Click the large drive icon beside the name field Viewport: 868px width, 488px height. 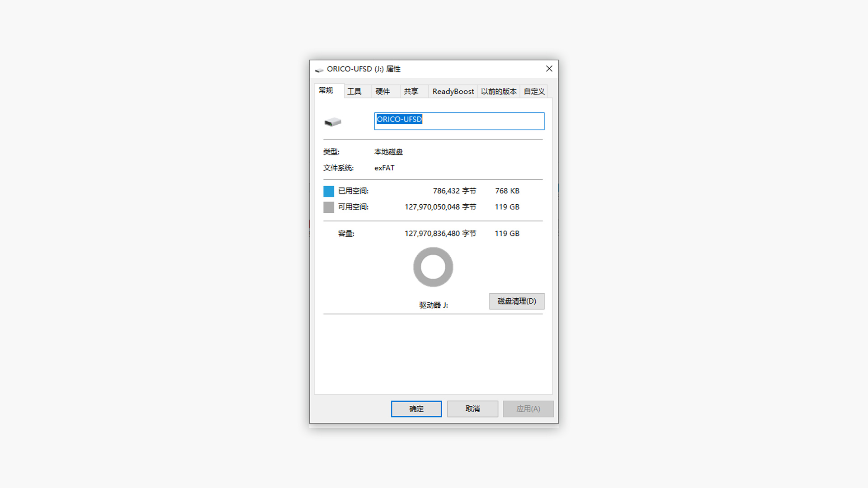[x=333, y=122]
